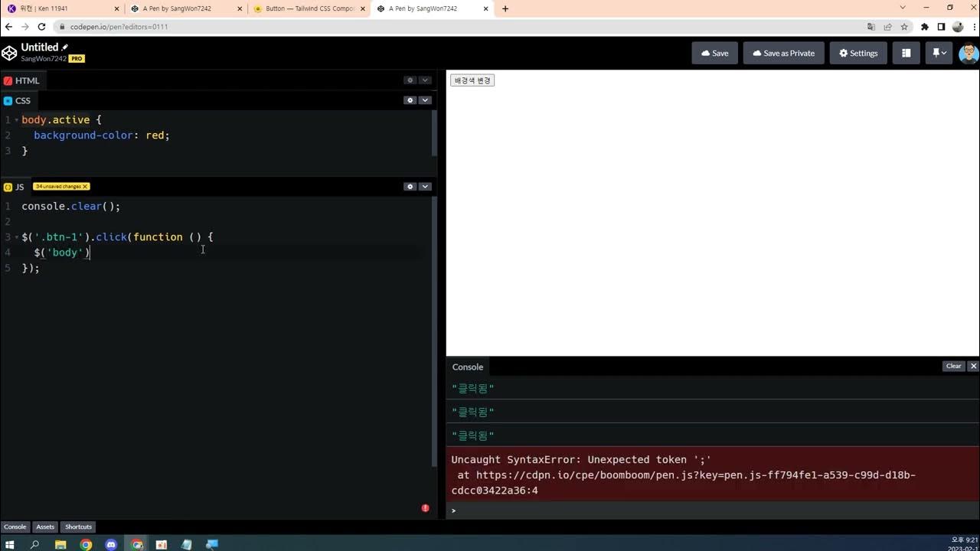Screen dimensions: 980x551
Task: Click the red error indicator in JS editor
Action: [x=425, y=508]
